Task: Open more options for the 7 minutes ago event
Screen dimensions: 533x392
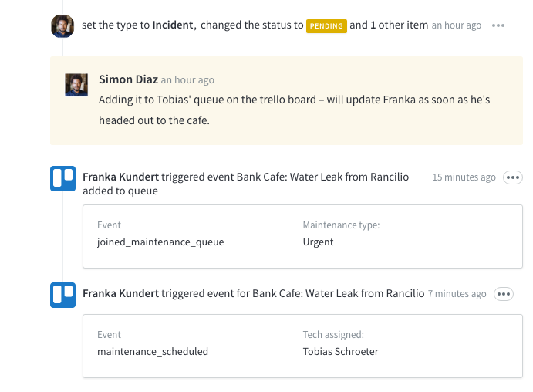Action: pos(504,294)
